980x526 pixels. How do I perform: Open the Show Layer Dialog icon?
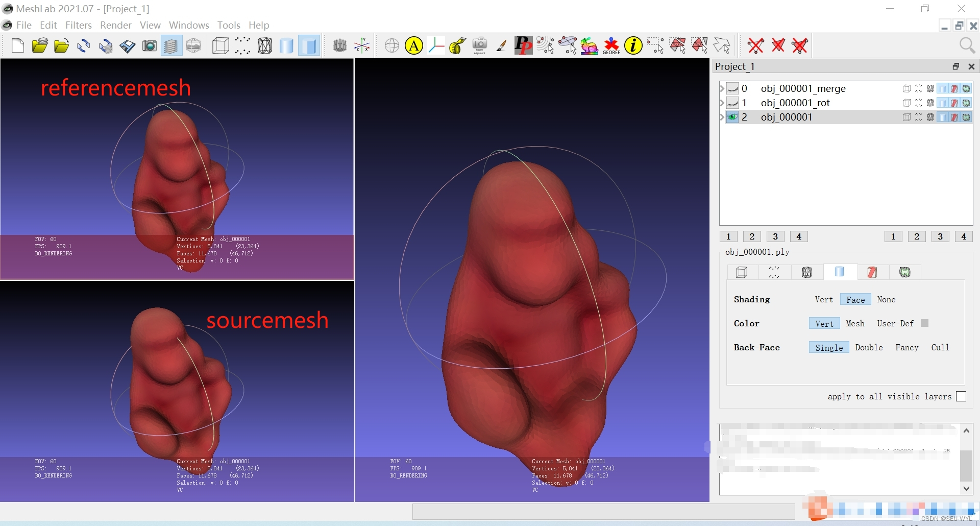click(x=170, y=45)
